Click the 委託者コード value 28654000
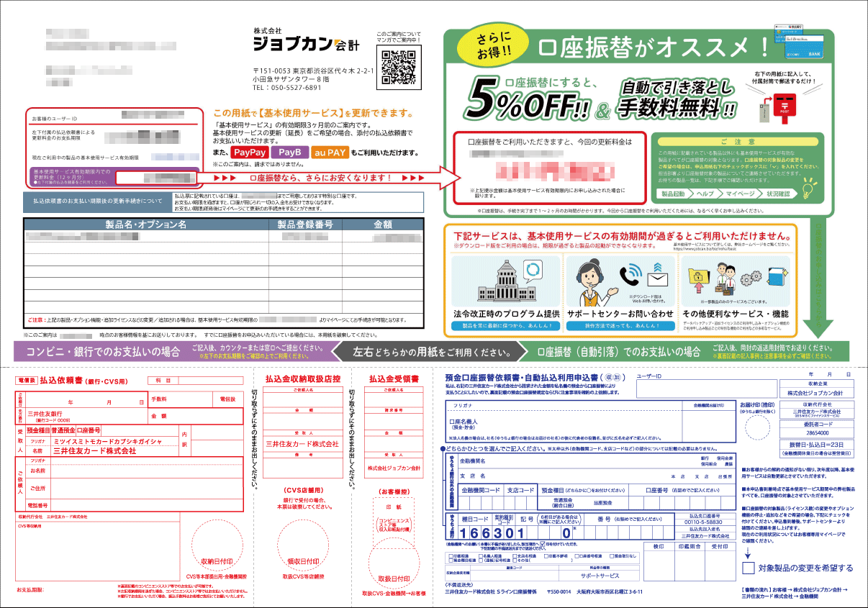 (x=817, y=433)
